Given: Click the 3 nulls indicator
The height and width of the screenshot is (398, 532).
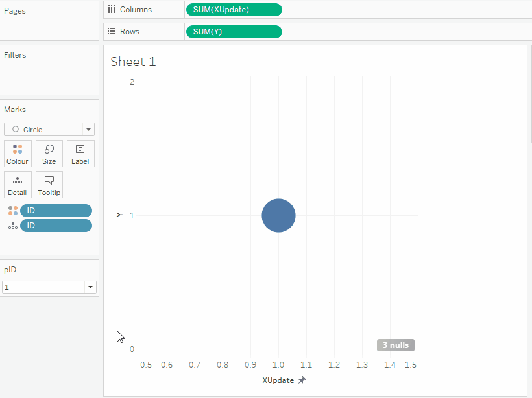Looking at the screenshot, I should [395, 345].
